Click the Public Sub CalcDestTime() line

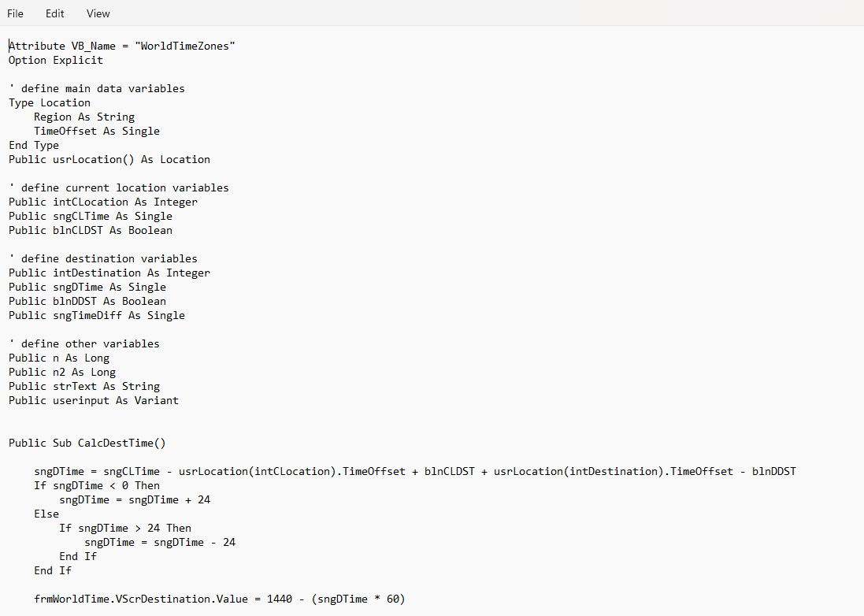tap(87, 443)
